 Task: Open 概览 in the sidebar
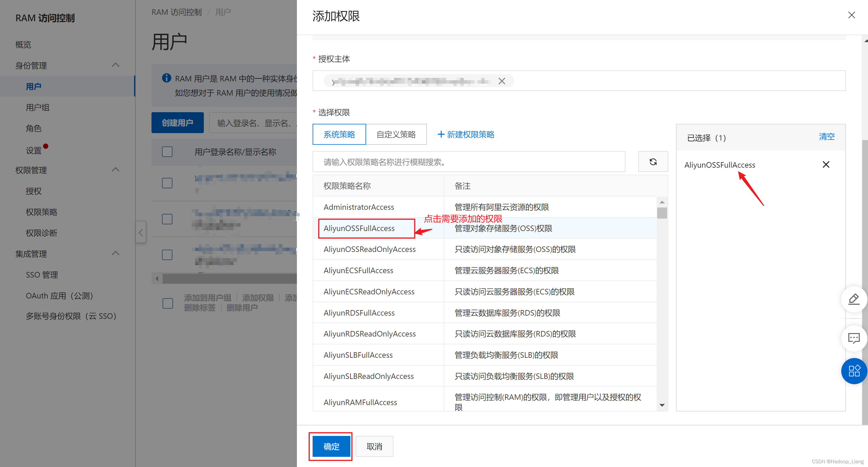click(23, 44)
